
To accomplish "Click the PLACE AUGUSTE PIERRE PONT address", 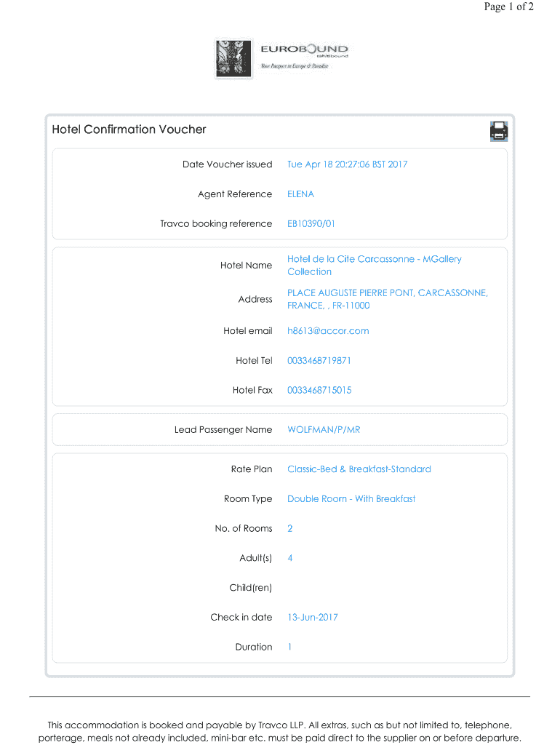I will (x=387, y=299).
